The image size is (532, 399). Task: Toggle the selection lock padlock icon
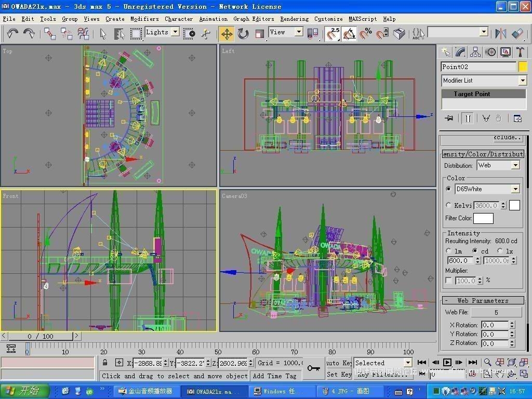(105, 362)
